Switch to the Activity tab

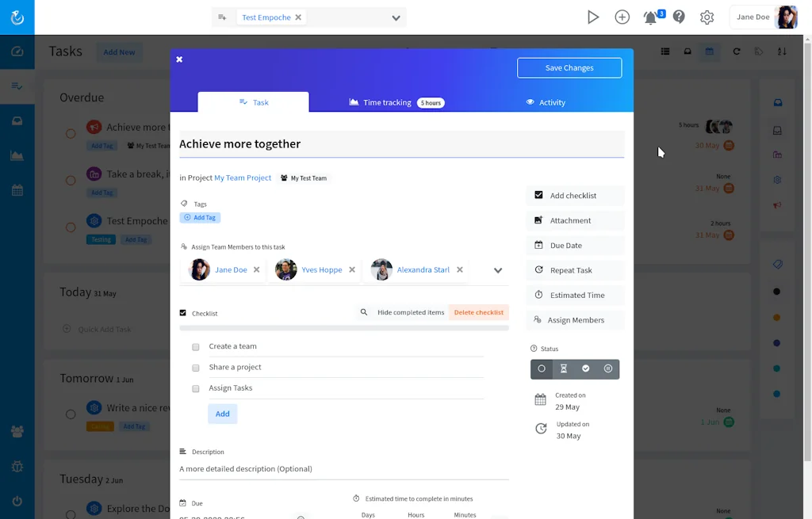point(546,102)
